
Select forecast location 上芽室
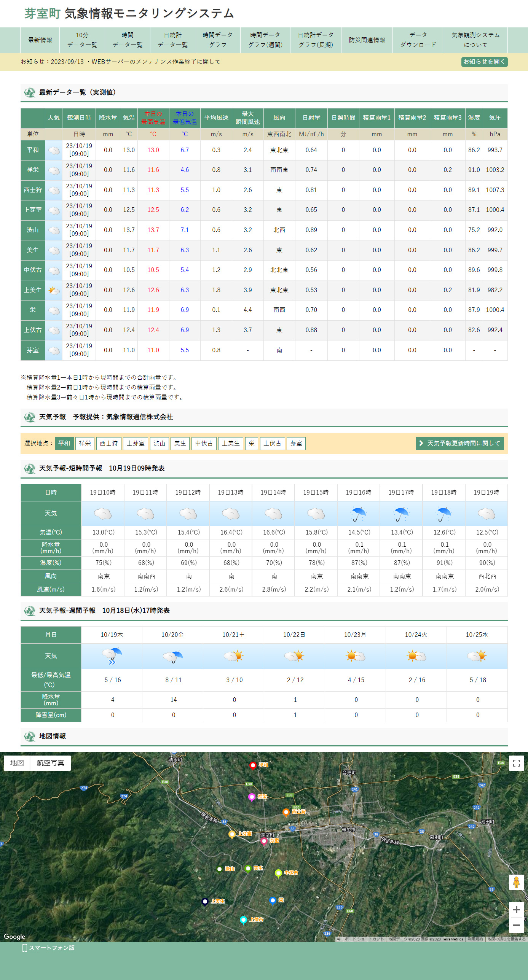pyautogui.click(x=136, y=444)
